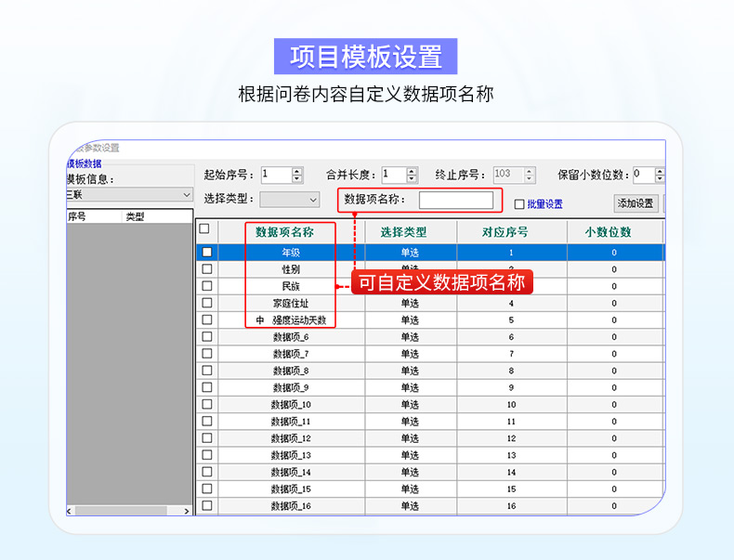This screenshot has height=560, width=734.
Task: Click the 保留小数位数 spinner arrows
Action: [x=661, y=175]
